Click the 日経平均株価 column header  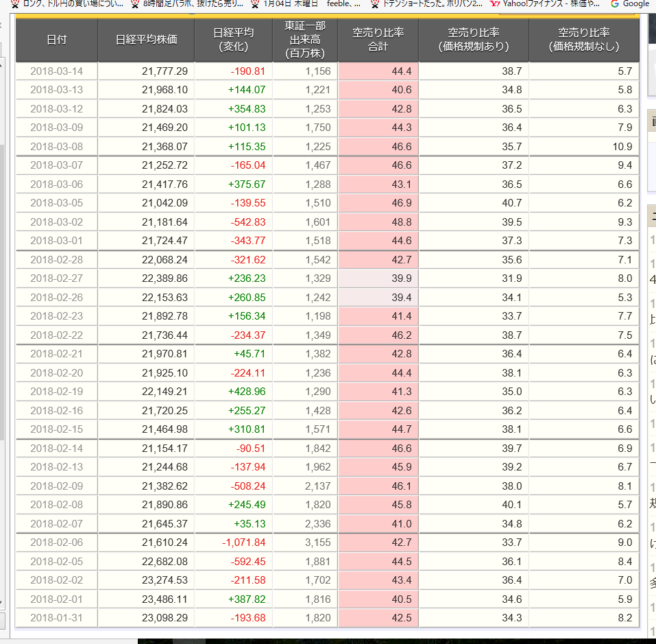(x=146, y=39)
